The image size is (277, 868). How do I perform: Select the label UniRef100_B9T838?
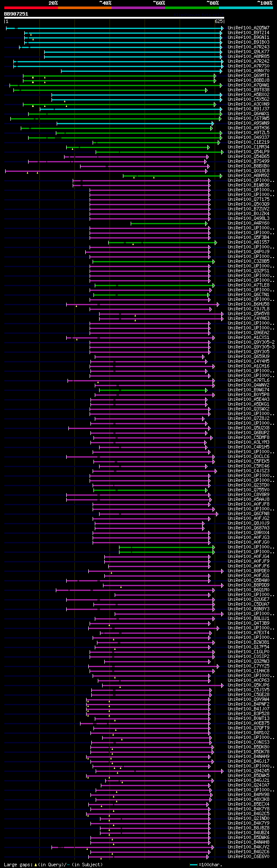point(248,90)
